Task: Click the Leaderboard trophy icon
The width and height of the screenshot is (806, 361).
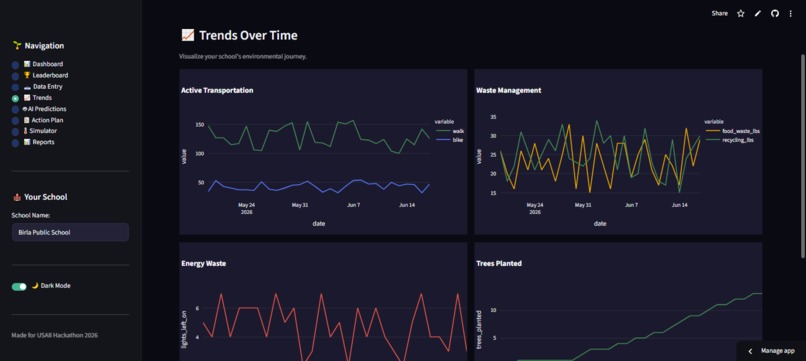Action: point(27,76)
